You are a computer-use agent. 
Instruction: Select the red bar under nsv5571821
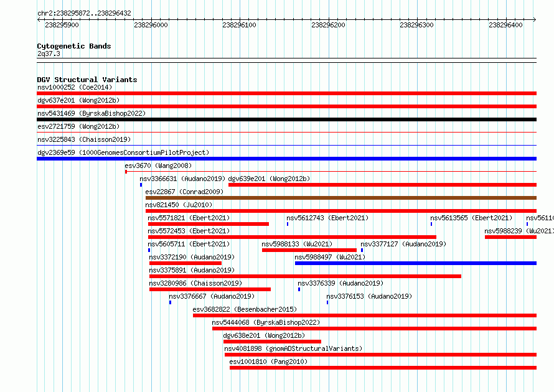[x=209, y=224]
